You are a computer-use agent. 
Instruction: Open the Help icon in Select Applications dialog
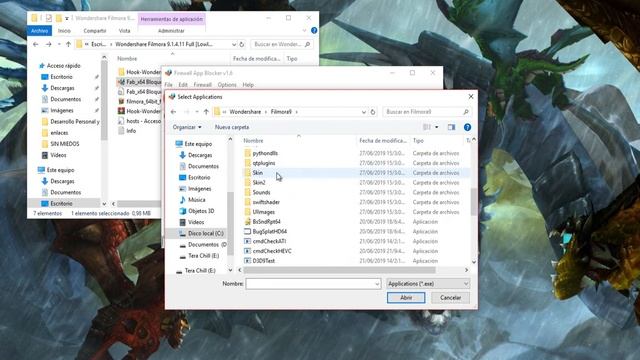pyautogui.click(x=467, y=127)
